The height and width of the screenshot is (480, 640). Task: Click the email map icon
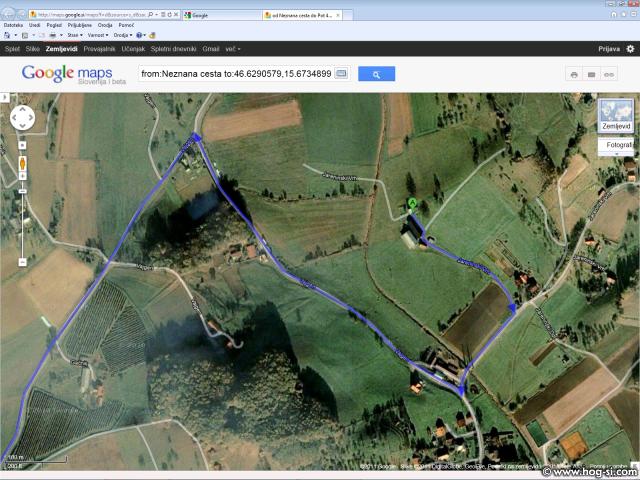pos(591,75)
